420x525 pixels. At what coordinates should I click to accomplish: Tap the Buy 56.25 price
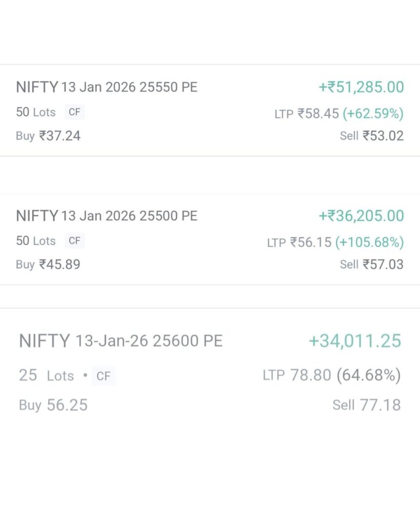tap(53, 405)
